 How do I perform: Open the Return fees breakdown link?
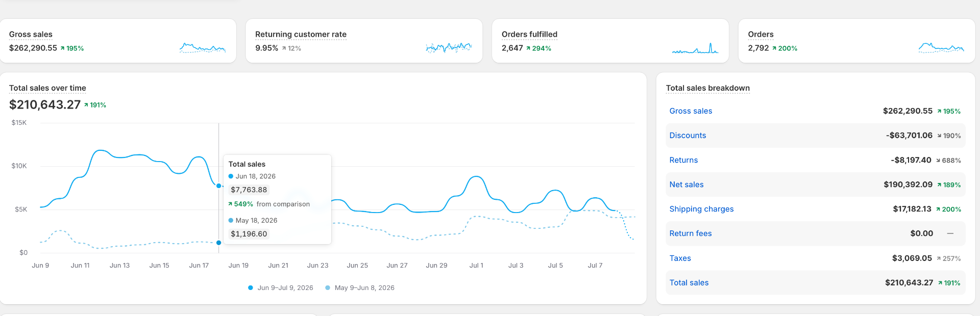tap(691, 233)
